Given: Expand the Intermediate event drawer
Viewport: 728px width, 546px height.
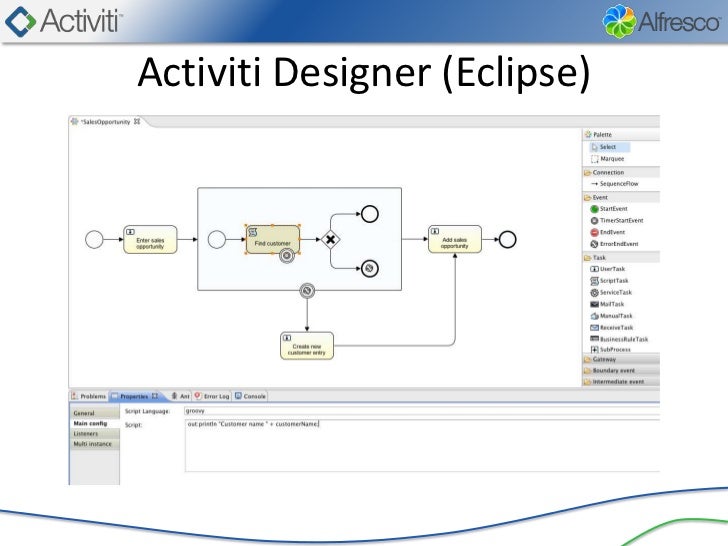Looking at the screenshot, I should 621,382.
